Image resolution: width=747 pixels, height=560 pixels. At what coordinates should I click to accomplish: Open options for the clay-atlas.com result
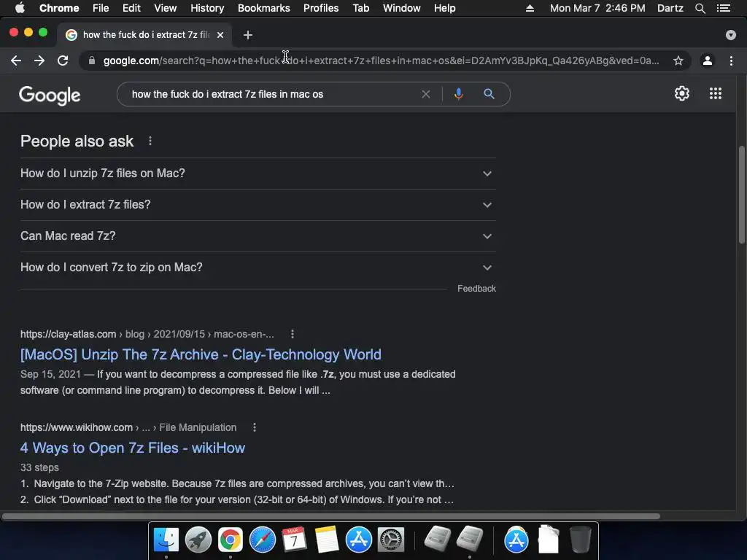tap(293, 334)
